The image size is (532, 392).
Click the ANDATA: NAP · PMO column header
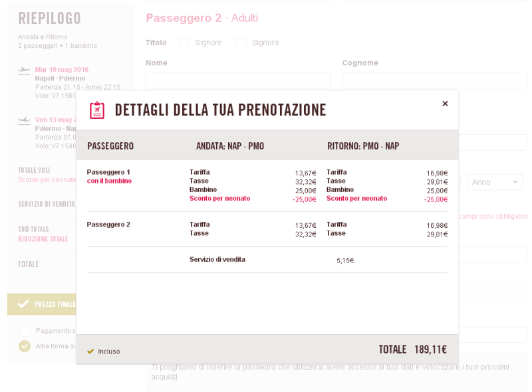tap(230, 146)
